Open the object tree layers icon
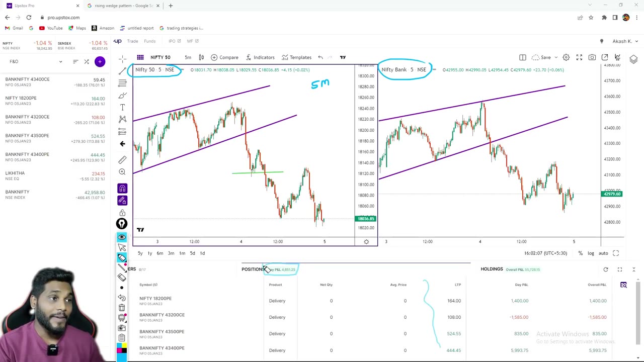The image size is (644, 362). coord(633,59)
